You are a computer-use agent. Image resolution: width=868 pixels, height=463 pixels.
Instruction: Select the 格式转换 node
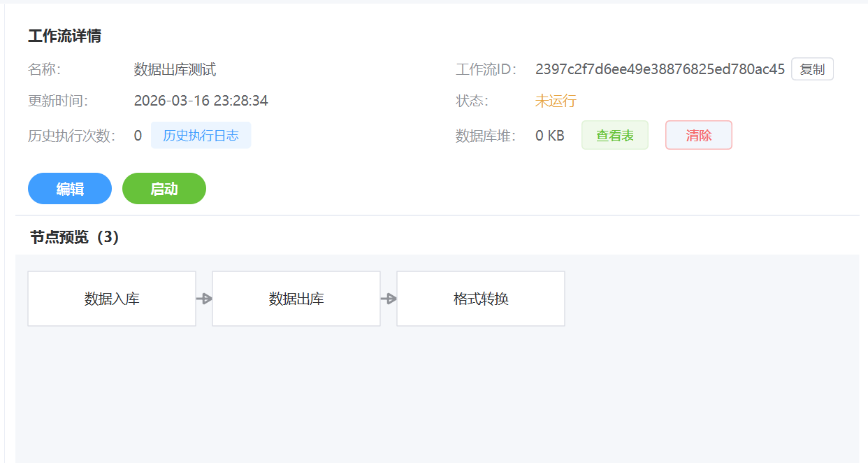click(x=481, y=299)
